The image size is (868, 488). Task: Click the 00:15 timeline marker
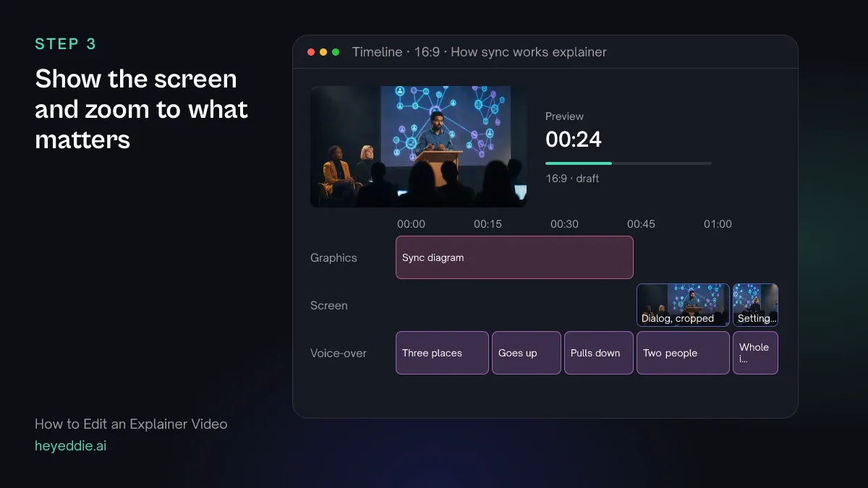tap(488, 224)
